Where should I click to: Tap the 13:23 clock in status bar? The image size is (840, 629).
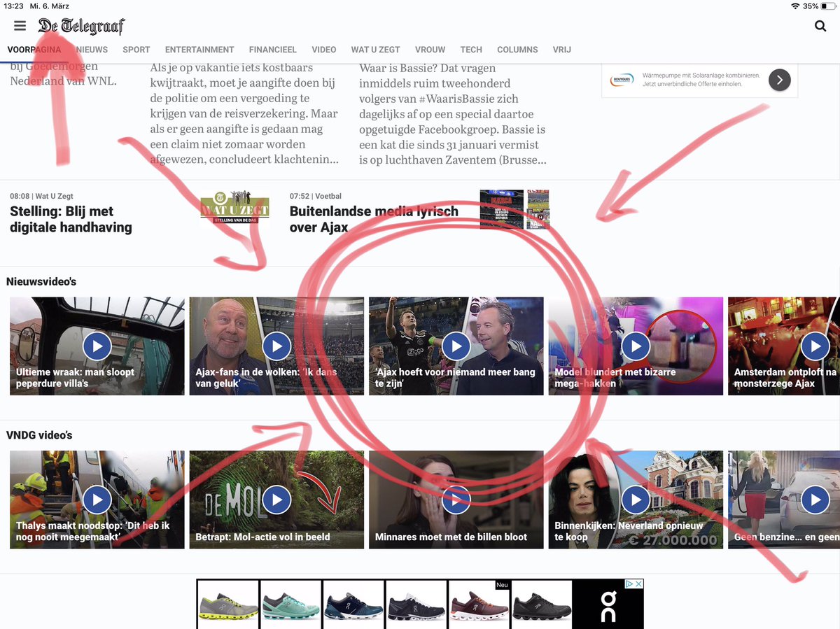14,6
